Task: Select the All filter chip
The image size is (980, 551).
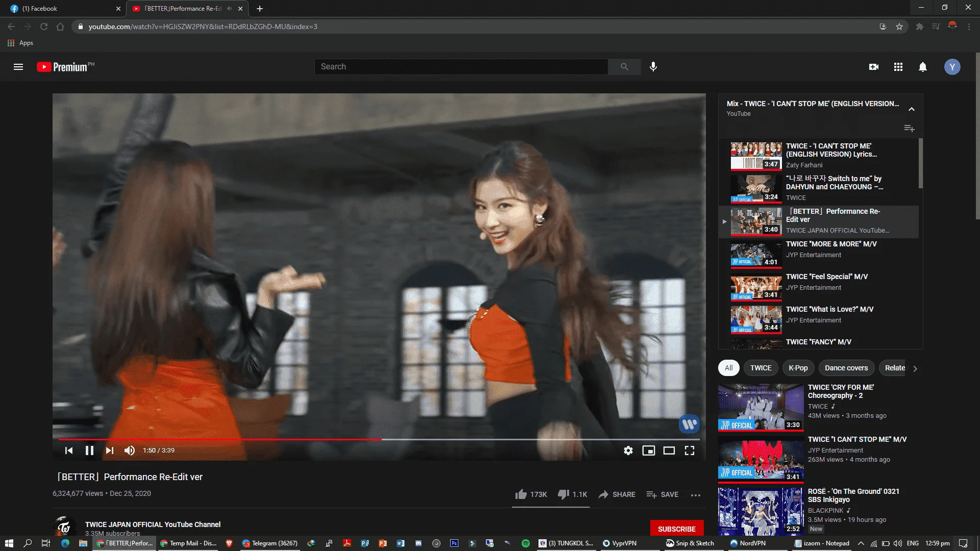Action: click(728, 368)
